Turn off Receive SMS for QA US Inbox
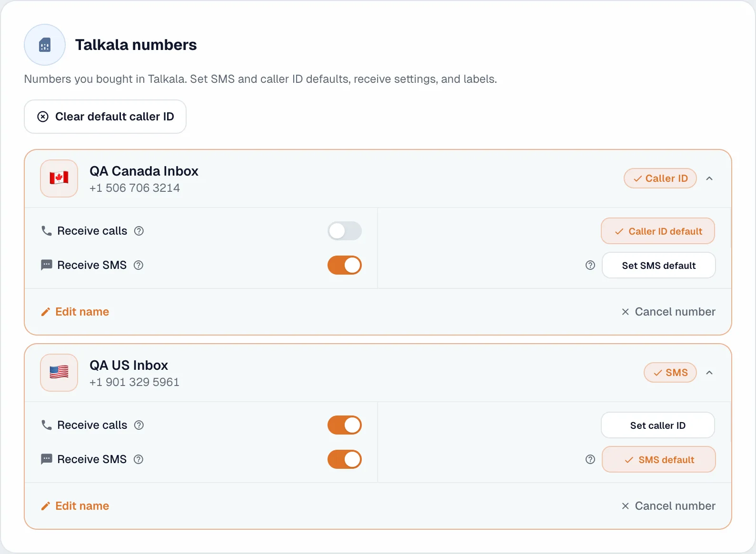Screen dimensions: 756x554 [345, 459]
